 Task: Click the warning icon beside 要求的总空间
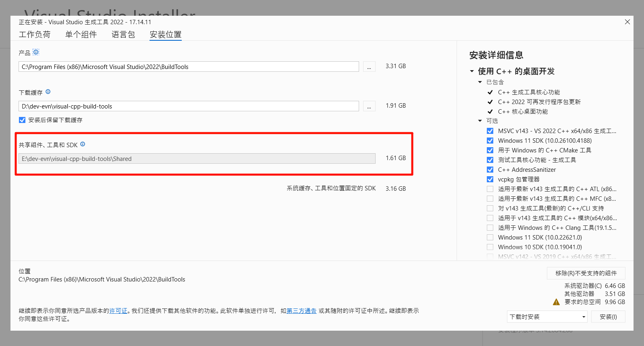(556, 302)
